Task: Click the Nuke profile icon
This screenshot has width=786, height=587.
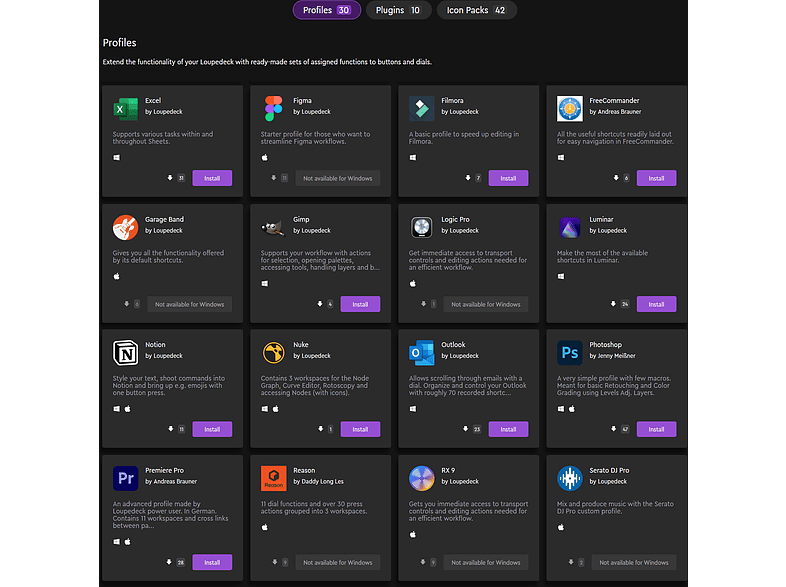Action: click(x=273, y=352)
